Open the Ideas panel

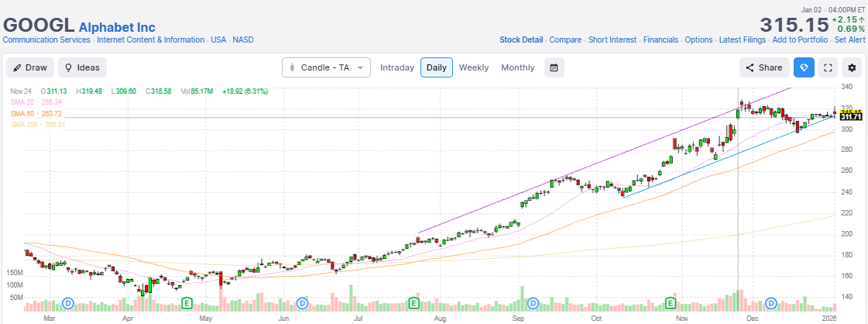pos(83,67)
